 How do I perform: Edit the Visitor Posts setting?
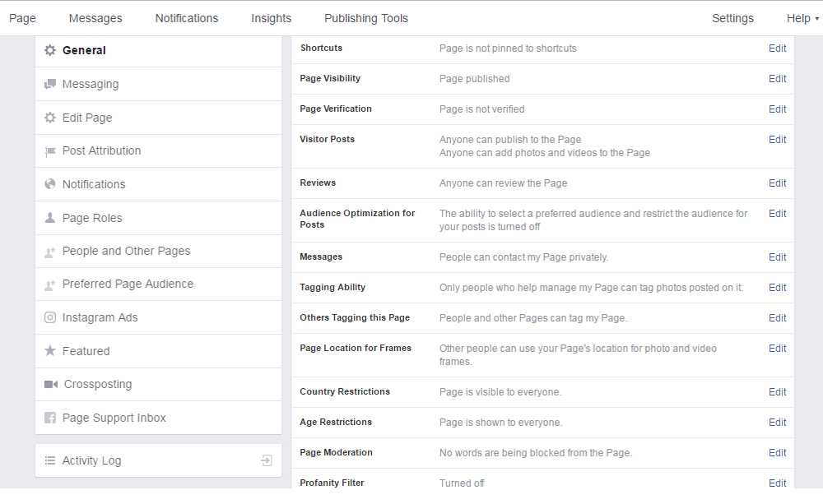click(778, 140)
